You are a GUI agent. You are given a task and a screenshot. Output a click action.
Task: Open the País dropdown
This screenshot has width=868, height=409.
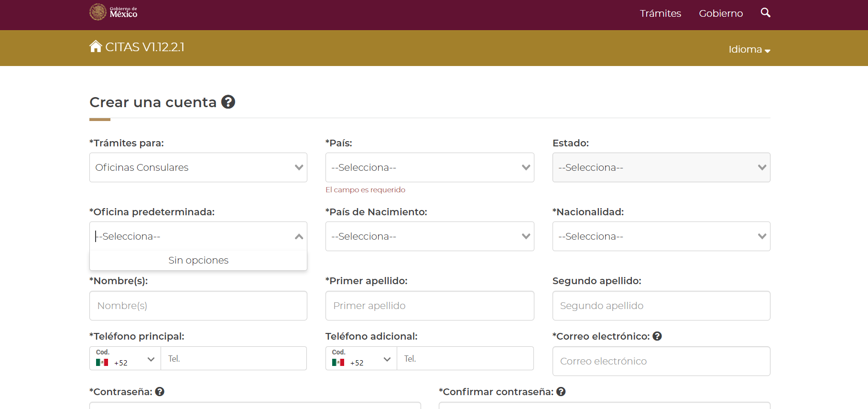pyautogui.click(x=429, y=167)
